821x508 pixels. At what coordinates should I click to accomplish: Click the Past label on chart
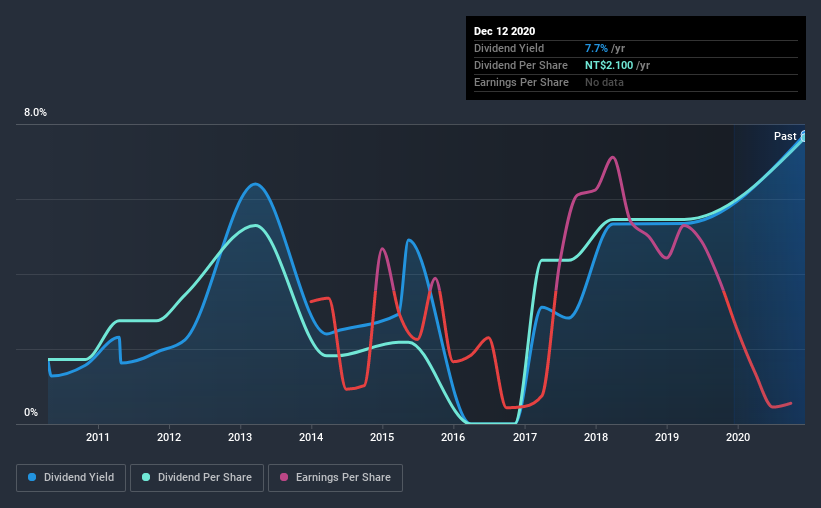point(785,136)
